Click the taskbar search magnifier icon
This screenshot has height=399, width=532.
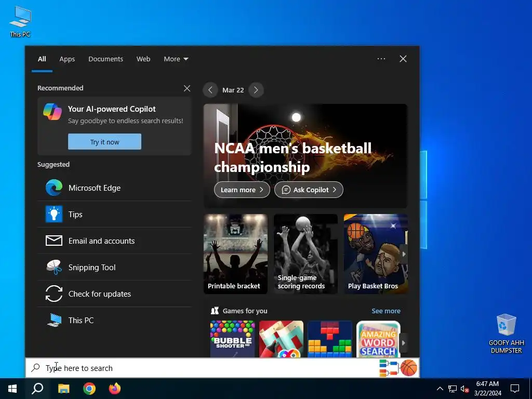[37, 389]
